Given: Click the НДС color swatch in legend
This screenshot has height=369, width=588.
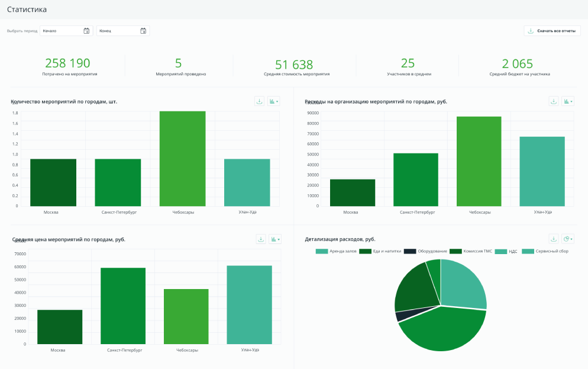Looking at the screenshot, I should (500, 252).
